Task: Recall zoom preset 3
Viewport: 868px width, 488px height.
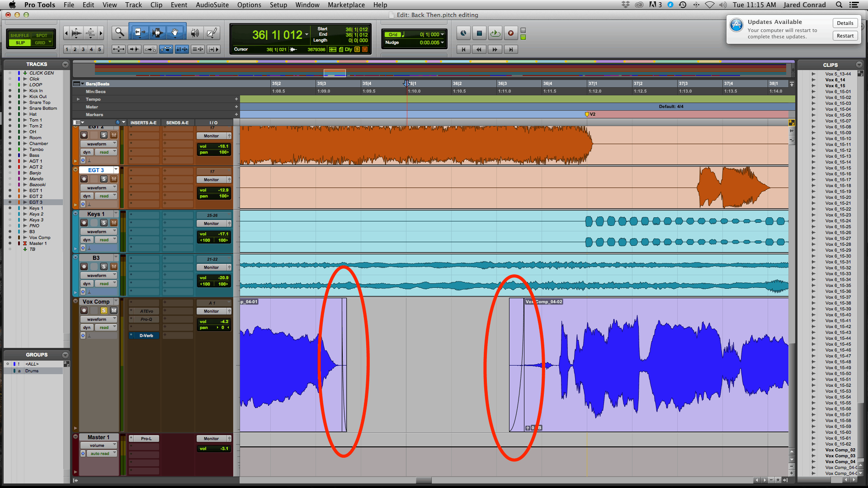Action: pos(83,49)
